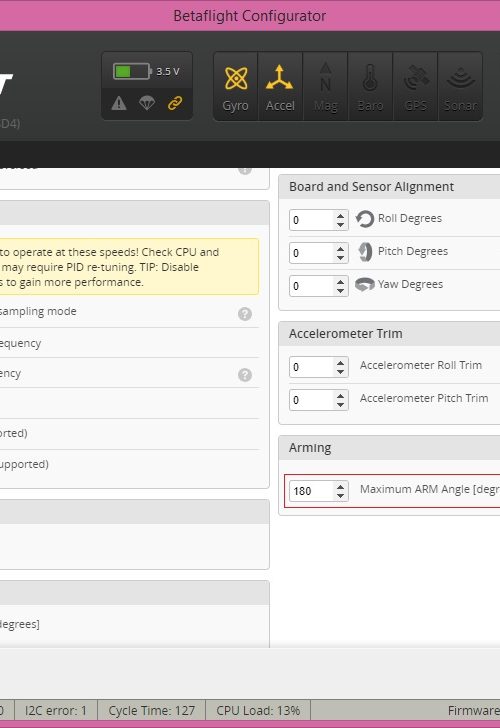
Task: Increase Accelerometer Pitch Trim value
Action: coord(340,396)
